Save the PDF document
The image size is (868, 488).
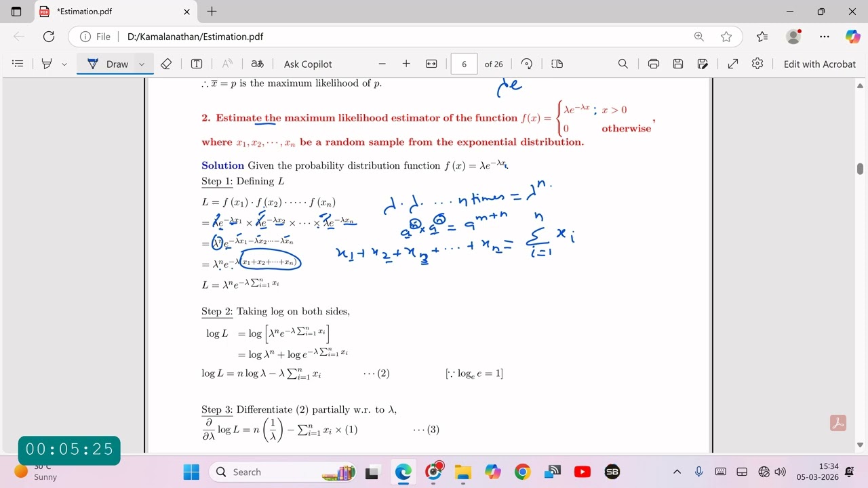(x=678, y=64)
